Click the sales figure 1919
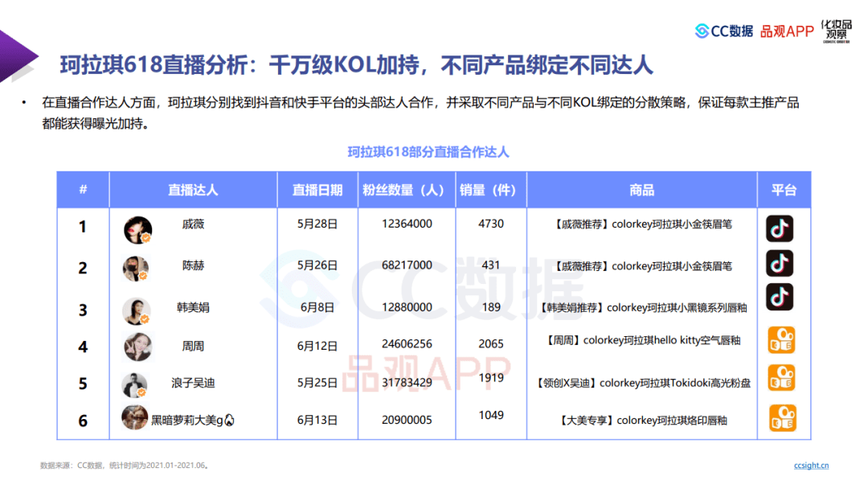The image size is (868, 489). point(491,378)
